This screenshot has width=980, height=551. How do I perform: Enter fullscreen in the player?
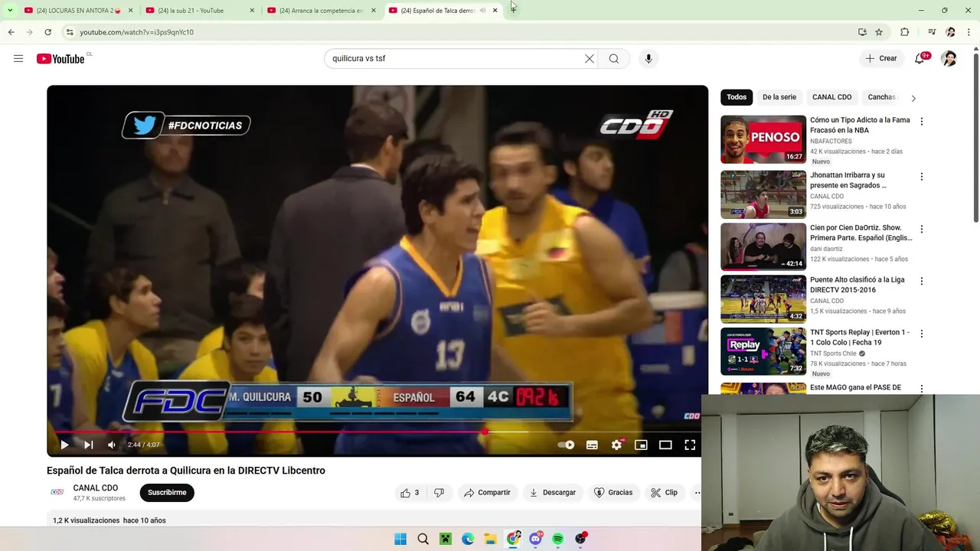tap(690, 445)
